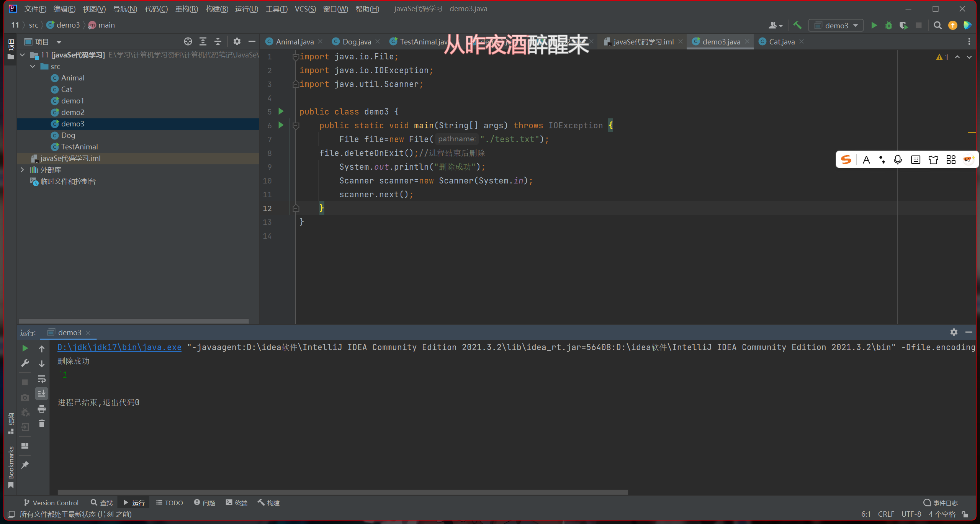The image size is (980, 524).
Task: Click Sogou voice input microphone icon
Action: coord(897,160)
